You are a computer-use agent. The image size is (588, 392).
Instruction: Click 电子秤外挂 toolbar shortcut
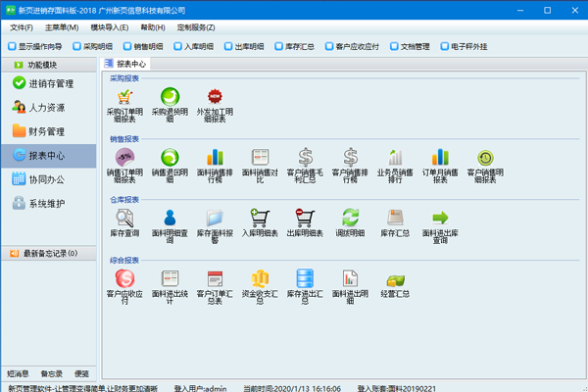465,46
